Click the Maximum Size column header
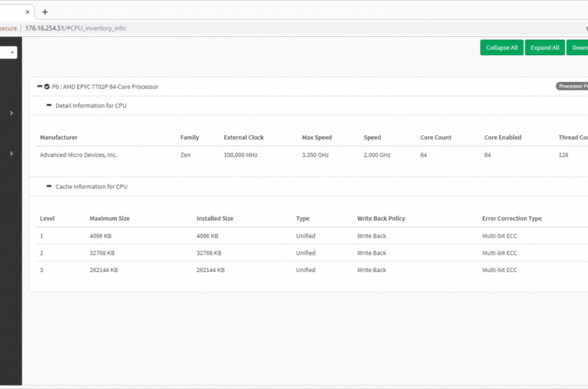The image size is (588, 389). [x=109, y=219]
